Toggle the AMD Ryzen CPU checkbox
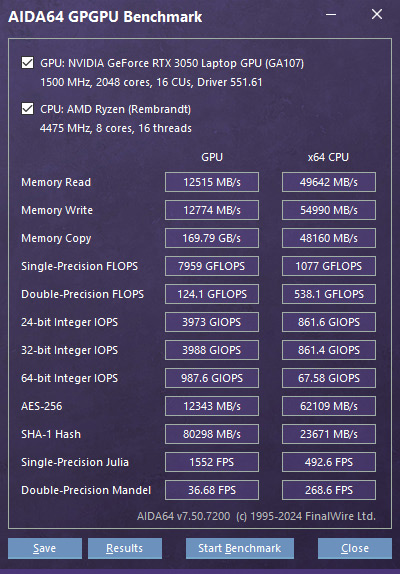Screen dimensions: 400x574 [27, 109]
